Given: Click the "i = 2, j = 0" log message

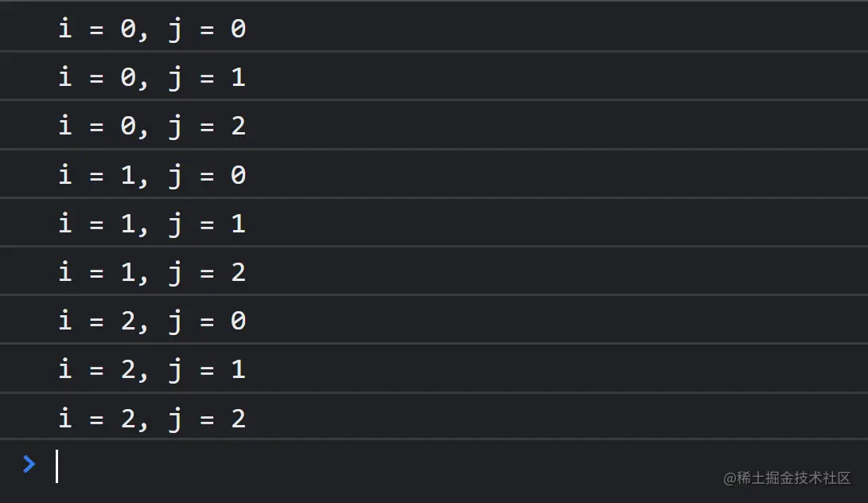Looking at the screenshot, I should coord(152,321).
